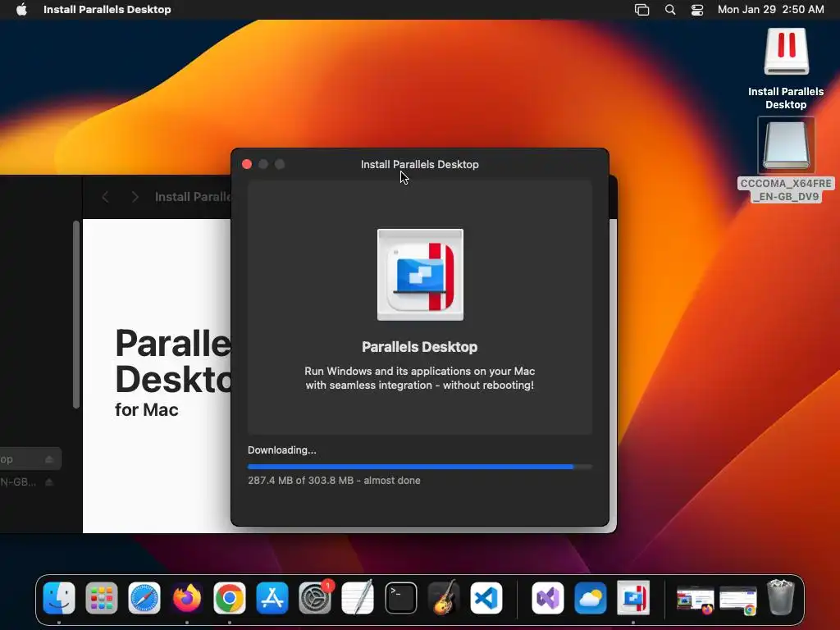
Task: Go back in the Finder window
Action: pos(106,197)
